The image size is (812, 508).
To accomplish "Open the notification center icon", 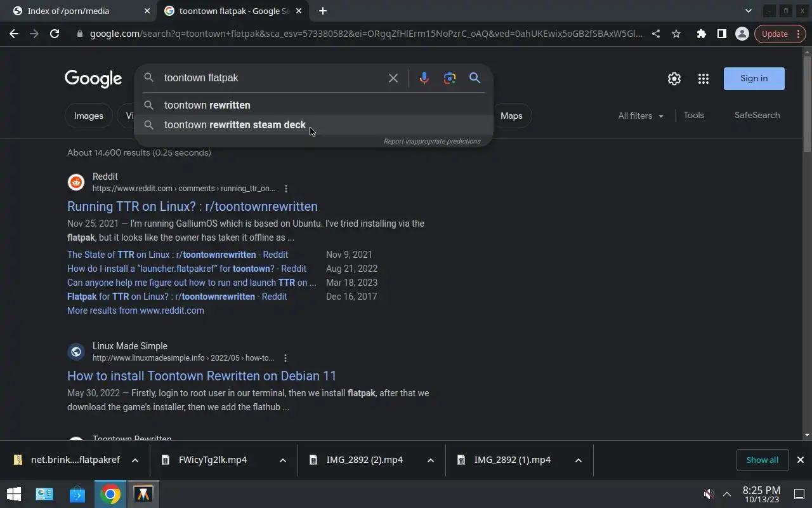I will [799, 494].
